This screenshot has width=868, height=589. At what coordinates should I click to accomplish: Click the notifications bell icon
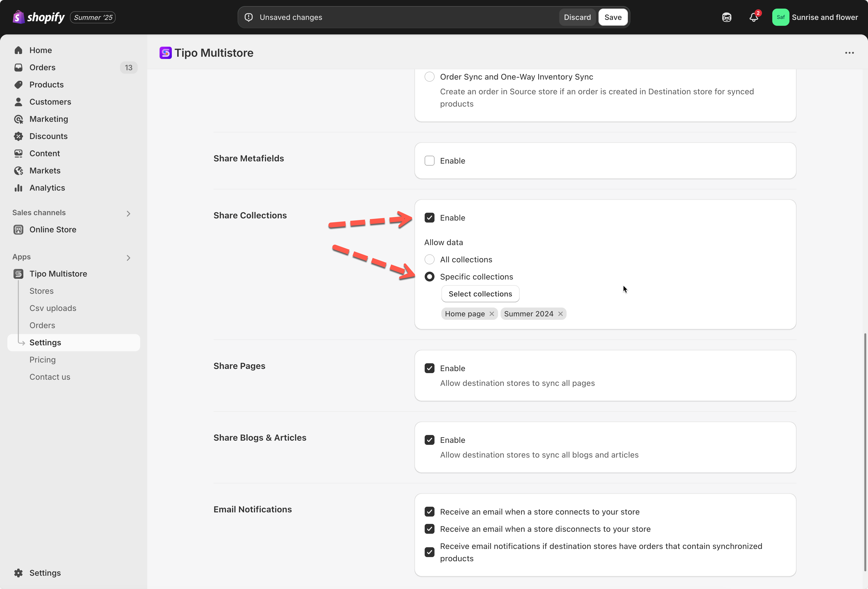click(753, 17)
